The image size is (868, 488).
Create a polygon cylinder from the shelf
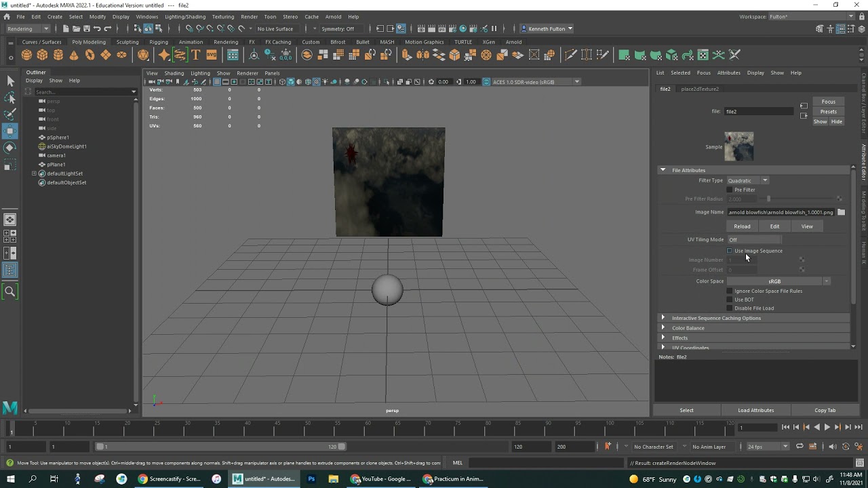pyautogui.click(x=58, y=55)
